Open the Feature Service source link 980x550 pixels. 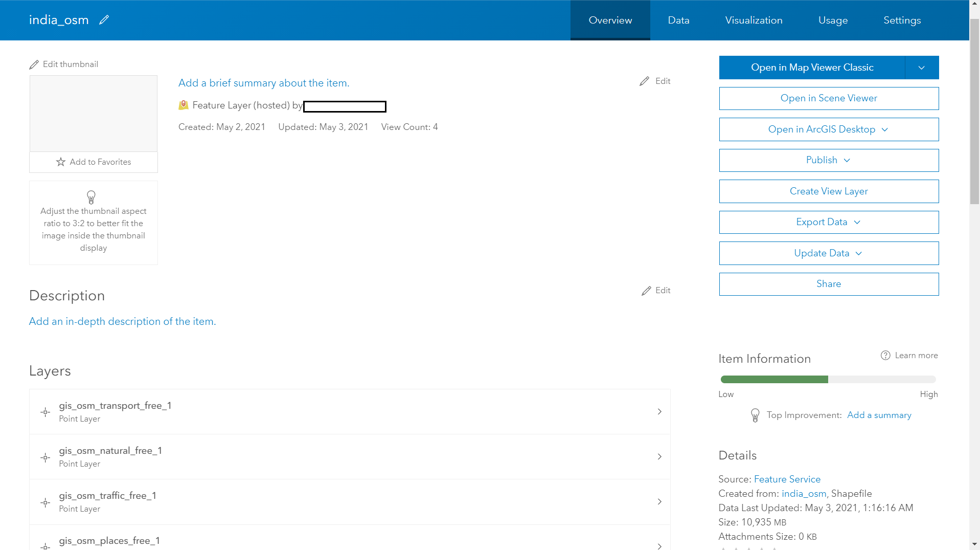(787, 479)
